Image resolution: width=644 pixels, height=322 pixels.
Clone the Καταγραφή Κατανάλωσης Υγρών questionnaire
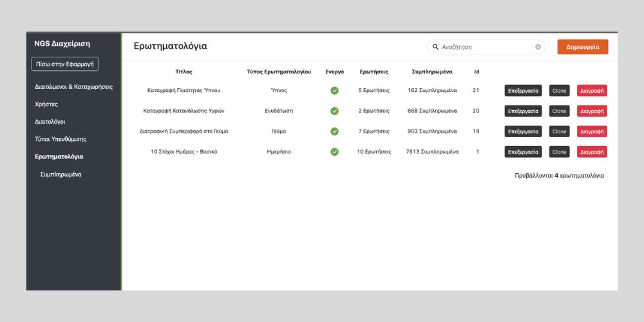click(x=559, y=111)
